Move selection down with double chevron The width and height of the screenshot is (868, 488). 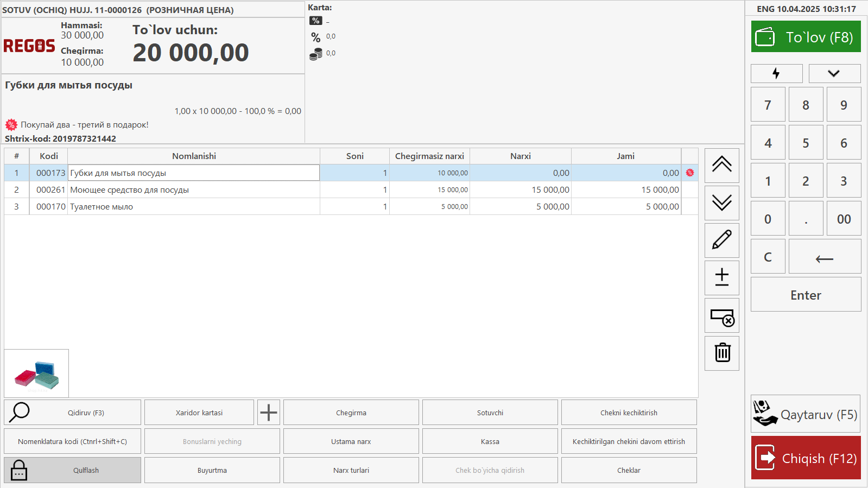click(x=721, y=202)
